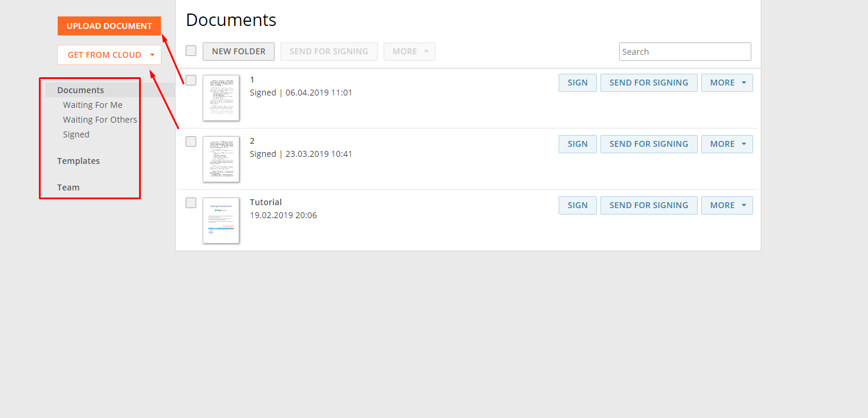Viewport: 868px width, 418px height.
Task: Select Waiting For Others in sidebar
Action: tap(100, 120)
